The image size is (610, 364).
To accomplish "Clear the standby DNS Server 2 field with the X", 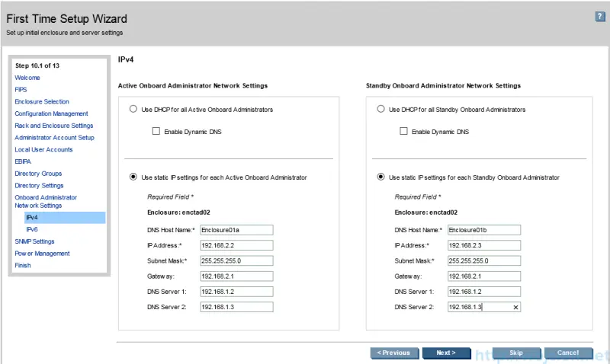I will tap(515, 308).
